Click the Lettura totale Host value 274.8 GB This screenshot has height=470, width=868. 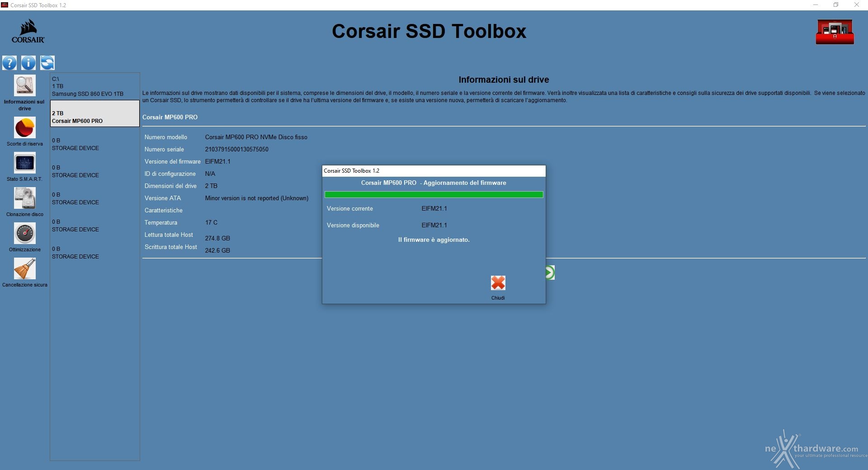(217, 238)
